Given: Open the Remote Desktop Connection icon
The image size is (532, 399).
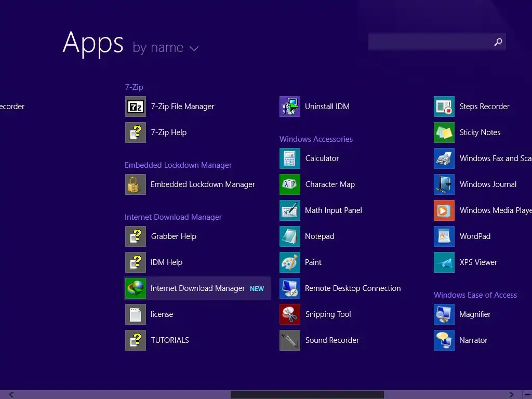Looking at the screenshot, I should pyautogui.click(x=290, y=288).
